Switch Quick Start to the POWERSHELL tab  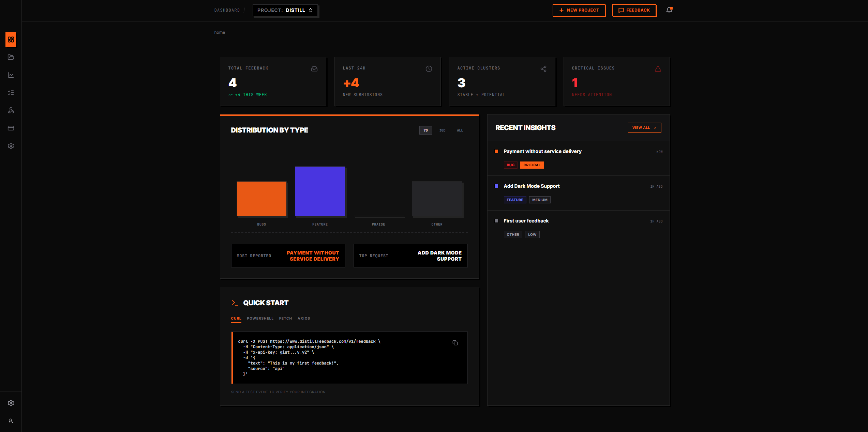pyautogui.click(x=260, y=318)
